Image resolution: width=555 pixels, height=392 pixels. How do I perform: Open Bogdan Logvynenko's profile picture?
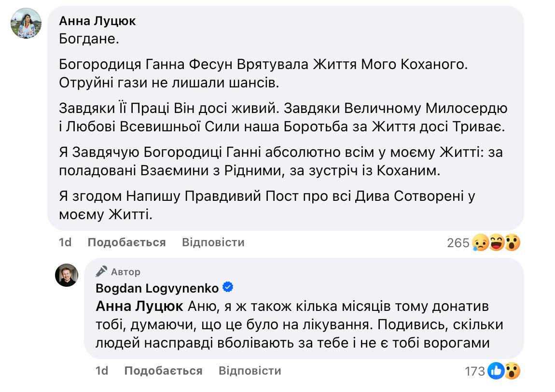pos(66,275)
